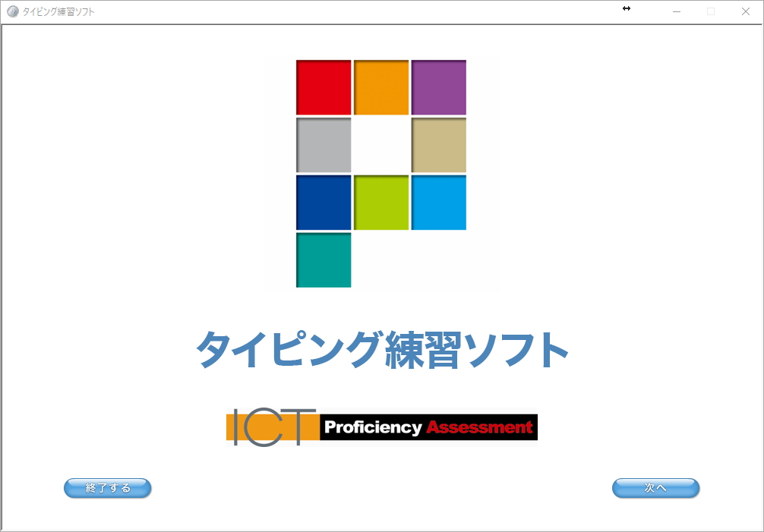The image size is (764, 532).
Task: Select the gray square in the logo
Action: tap(323, 144)
